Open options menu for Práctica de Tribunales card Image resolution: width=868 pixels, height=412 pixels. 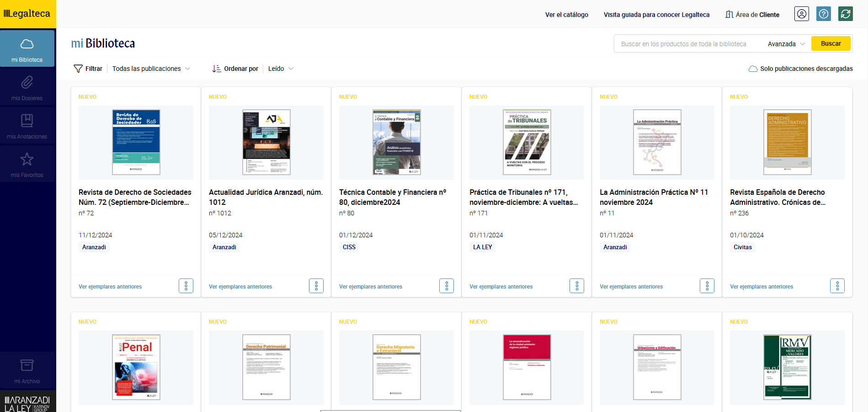coord(577,286)
